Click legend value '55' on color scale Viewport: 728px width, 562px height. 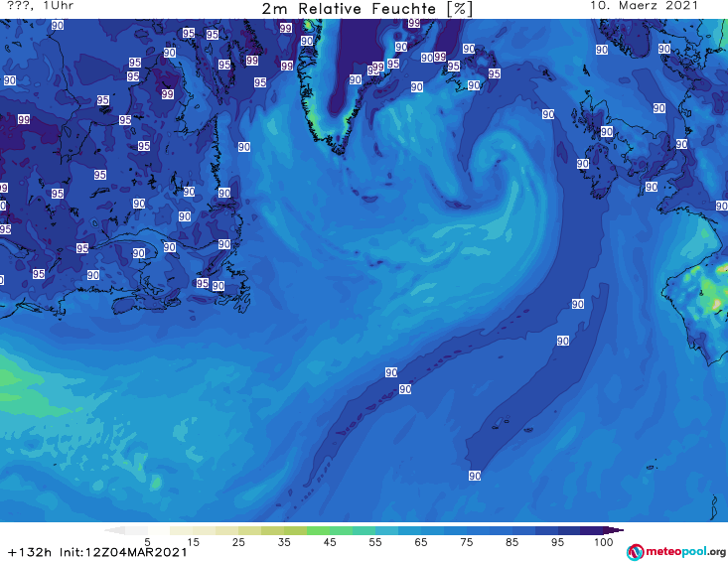[x=375, y=542]
